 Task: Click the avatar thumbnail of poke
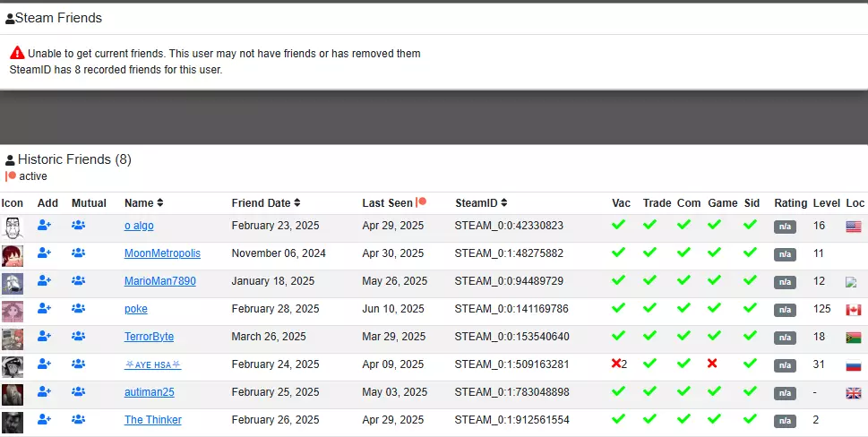coord(13,312)
